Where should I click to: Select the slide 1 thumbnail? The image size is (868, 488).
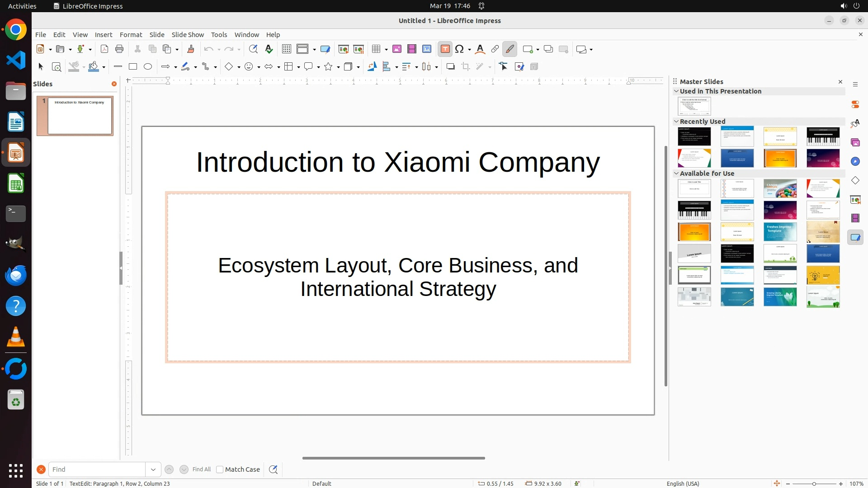[x=80, y=116]
